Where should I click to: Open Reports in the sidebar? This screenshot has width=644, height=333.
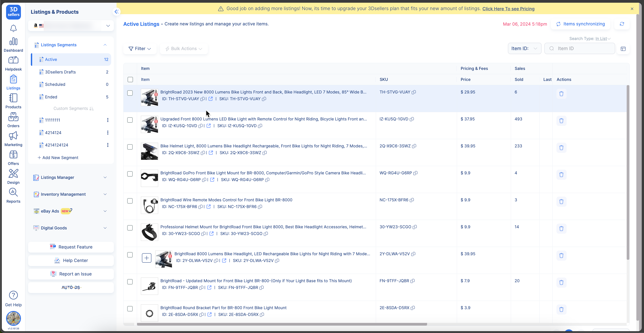coord(13,196)
